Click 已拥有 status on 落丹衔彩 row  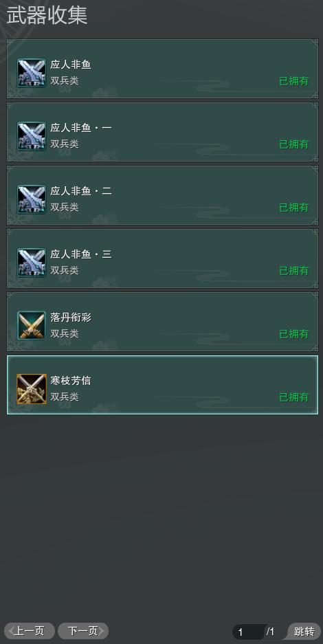tap(294, 334)
